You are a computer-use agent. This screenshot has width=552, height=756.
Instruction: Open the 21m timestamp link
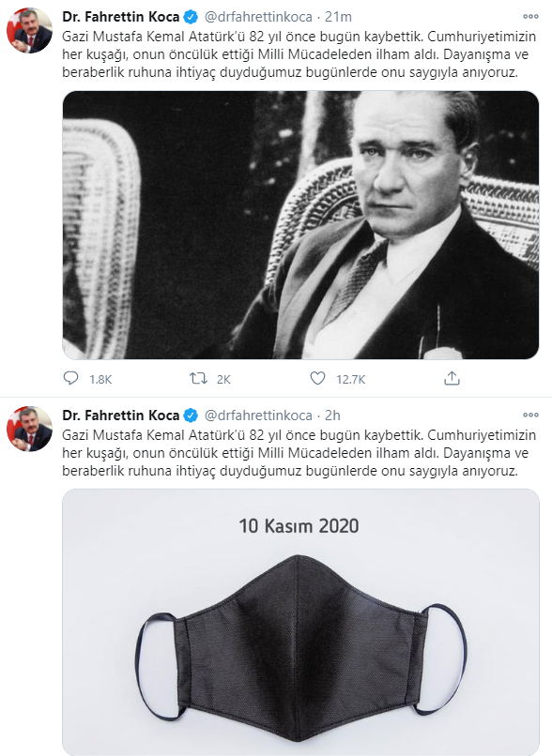point(338,17)
